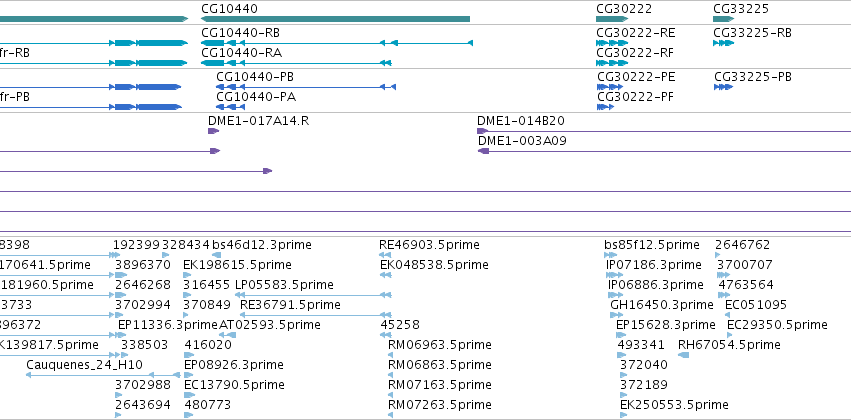The image size is (851, 420).
Task: Select the EK048538.5prime EST label
Action: tap(434, 265)
